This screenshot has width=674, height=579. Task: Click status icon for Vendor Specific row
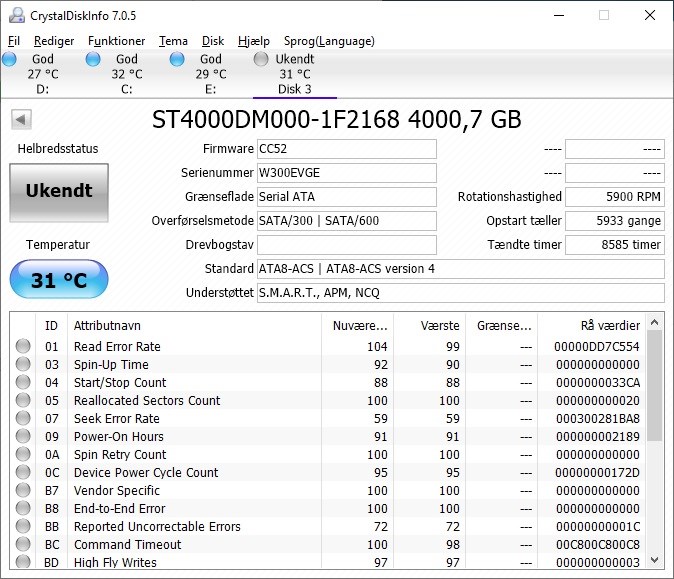23,490
